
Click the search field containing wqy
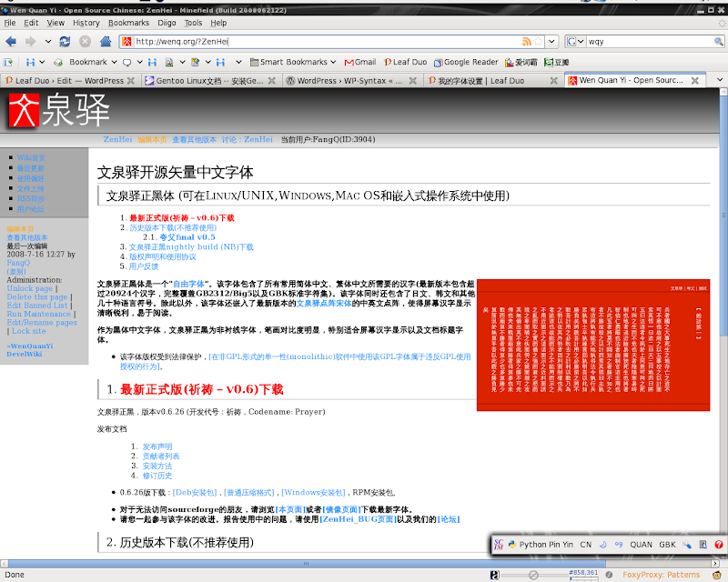coord(650,41)
